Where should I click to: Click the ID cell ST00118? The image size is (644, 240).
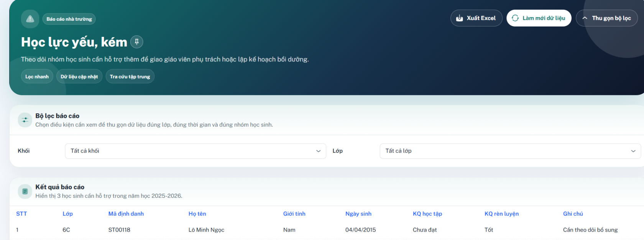coord(119,230)
